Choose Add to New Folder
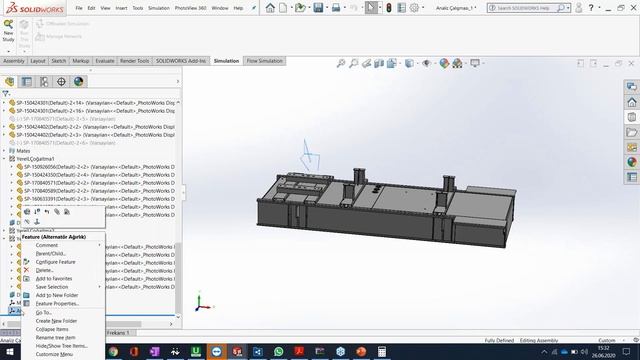 pos(57,295)
